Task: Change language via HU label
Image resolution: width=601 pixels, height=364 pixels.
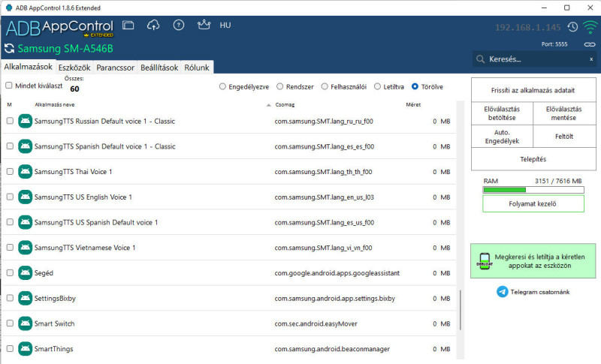Action: point(225,26)
